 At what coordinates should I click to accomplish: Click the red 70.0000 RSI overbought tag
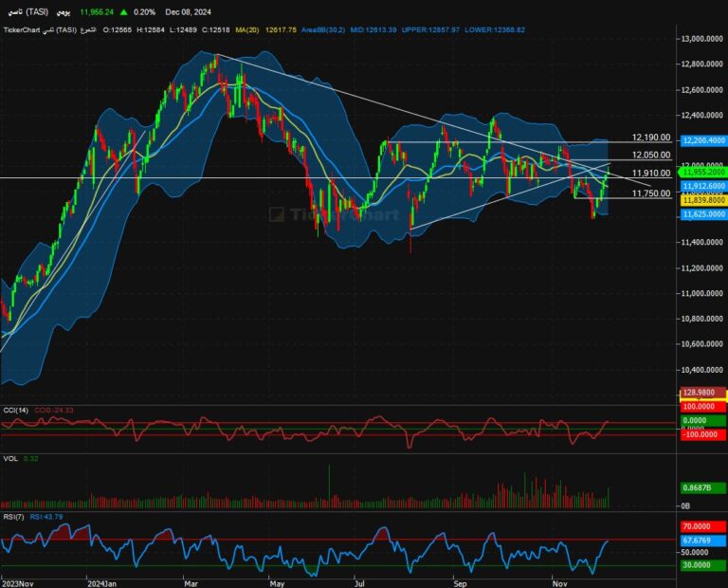pyautogui.click(x=703, y=525)
